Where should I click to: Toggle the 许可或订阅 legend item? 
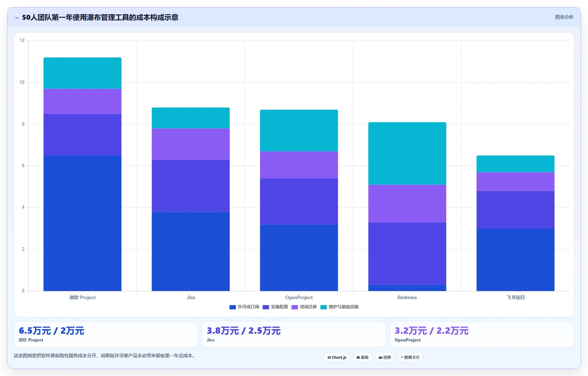[244, 307]
